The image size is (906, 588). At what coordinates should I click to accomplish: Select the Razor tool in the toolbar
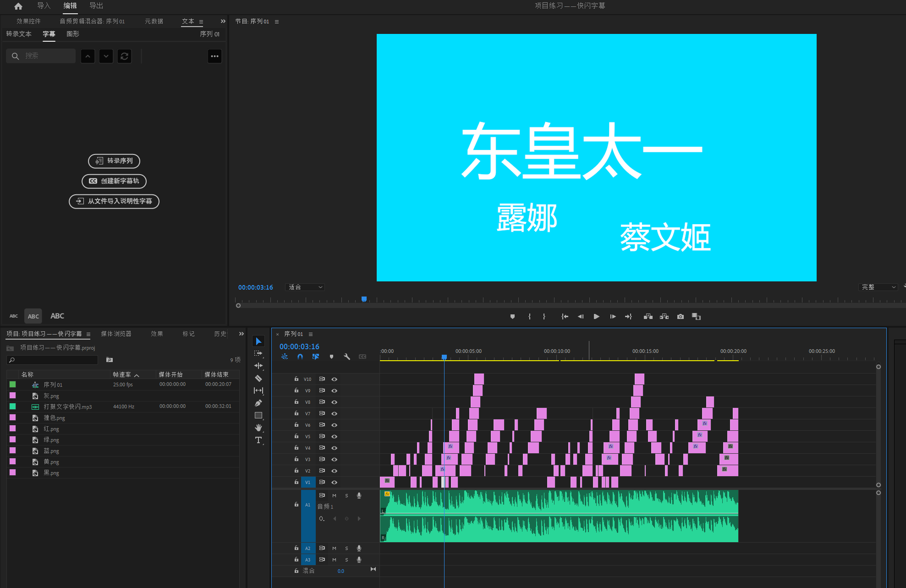(x=258, y=378)
